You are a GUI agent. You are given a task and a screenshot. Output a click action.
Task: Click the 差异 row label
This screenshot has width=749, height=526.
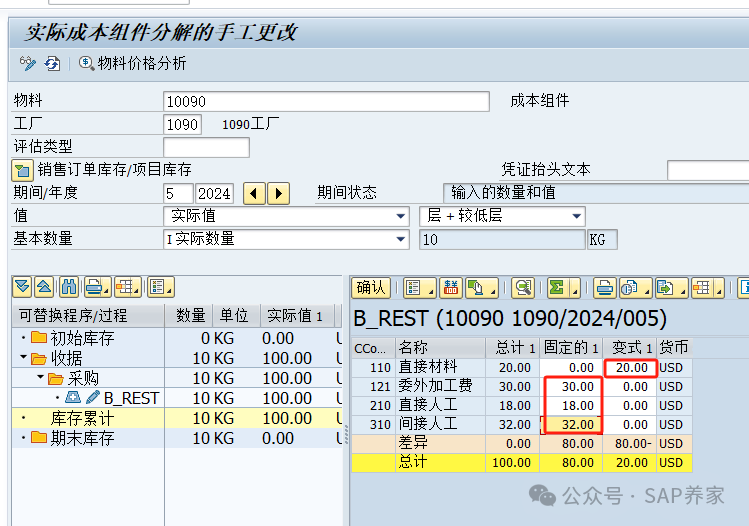pos(413,443)
